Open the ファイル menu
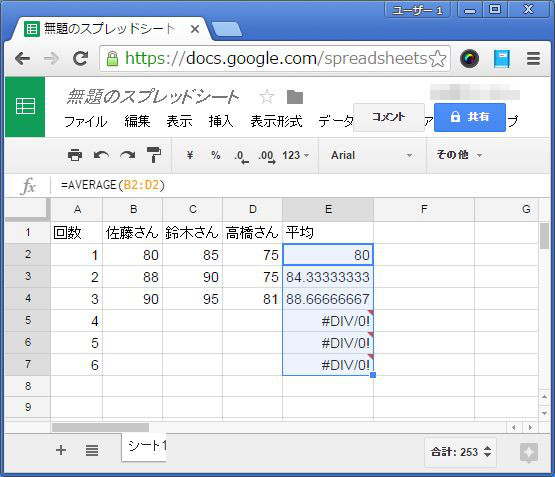 [86, 121]
